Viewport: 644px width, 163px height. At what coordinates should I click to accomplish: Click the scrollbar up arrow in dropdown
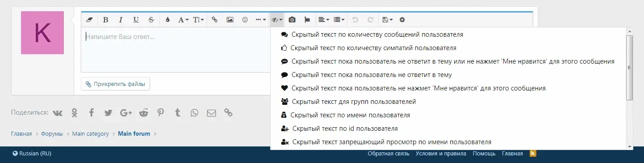click(630, 31)
